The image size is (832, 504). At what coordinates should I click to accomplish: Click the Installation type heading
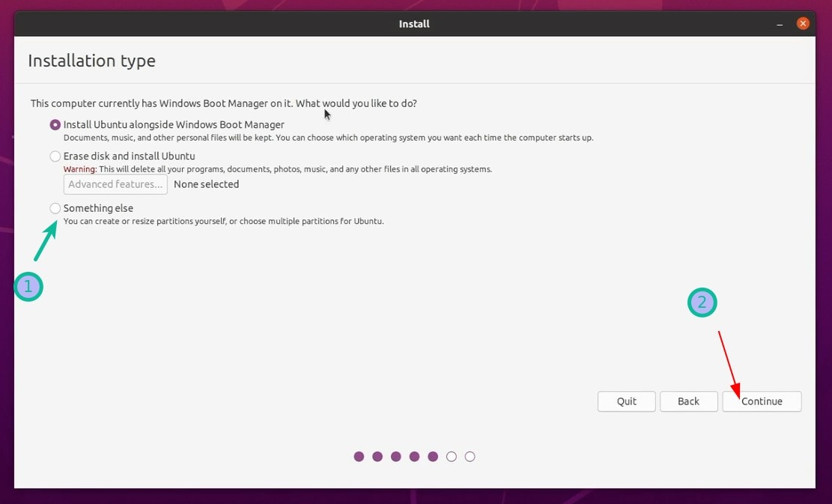coord(91,61)
